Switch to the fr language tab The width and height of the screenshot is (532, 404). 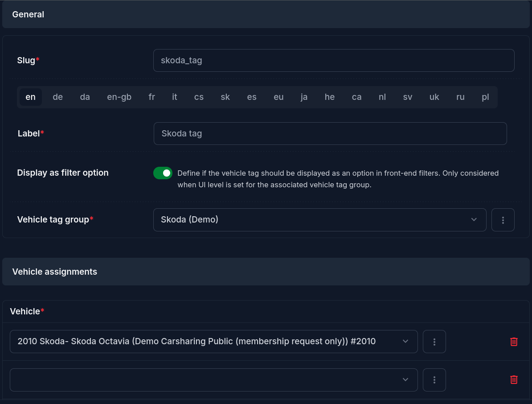[151, 97]
